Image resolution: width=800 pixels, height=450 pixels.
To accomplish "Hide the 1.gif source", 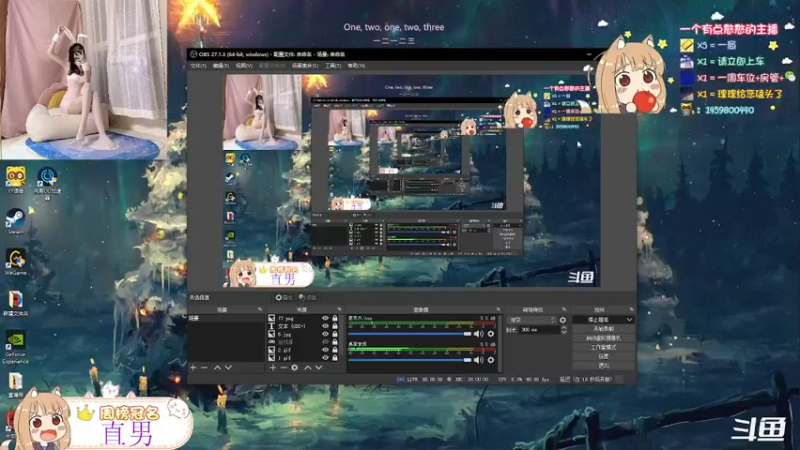I will [325, 358].
